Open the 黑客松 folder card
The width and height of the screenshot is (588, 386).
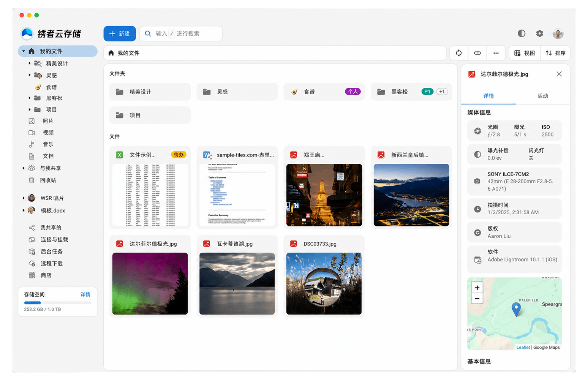(x=411, y=92)
